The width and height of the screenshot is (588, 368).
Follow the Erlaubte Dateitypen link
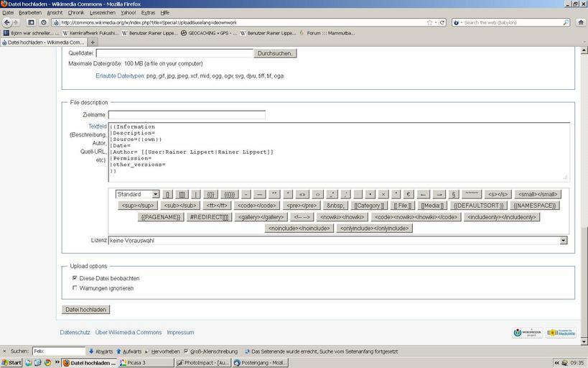click(x=120, y=76)
